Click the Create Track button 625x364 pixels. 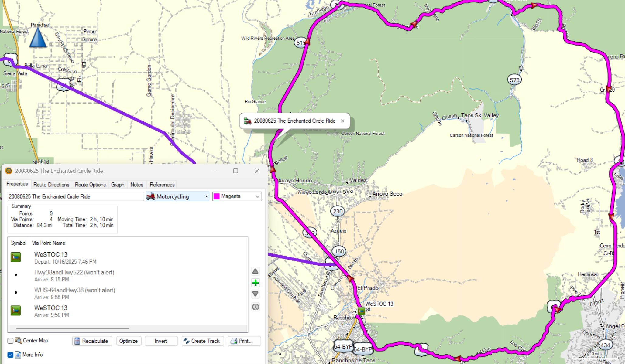(202, 341)
